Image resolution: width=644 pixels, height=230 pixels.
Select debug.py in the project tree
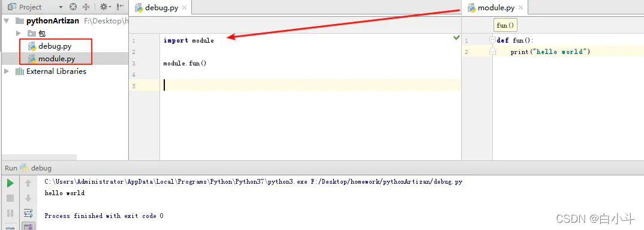pos(55,46)
